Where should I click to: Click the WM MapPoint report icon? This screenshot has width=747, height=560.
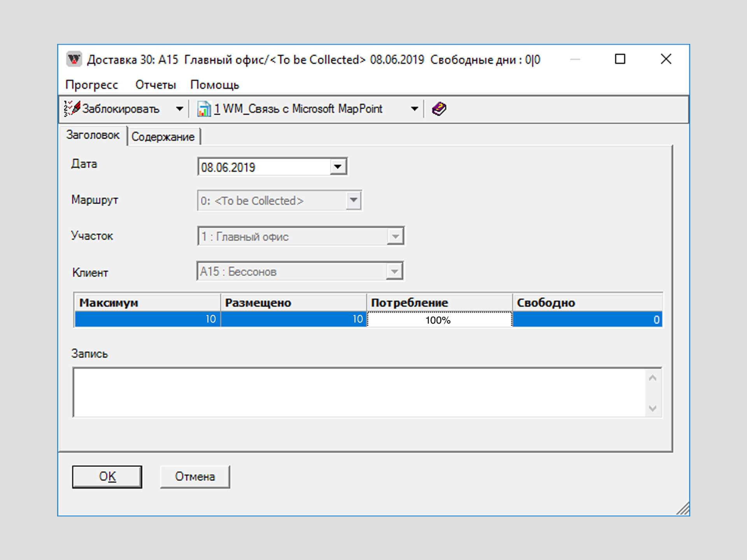click(x=203, y=109)
